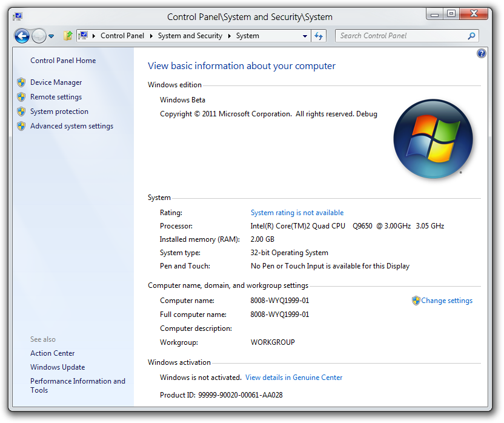Expand the address bar history dropdown
The width and height of the screenshot is (504, 423).
coord(305,36)
